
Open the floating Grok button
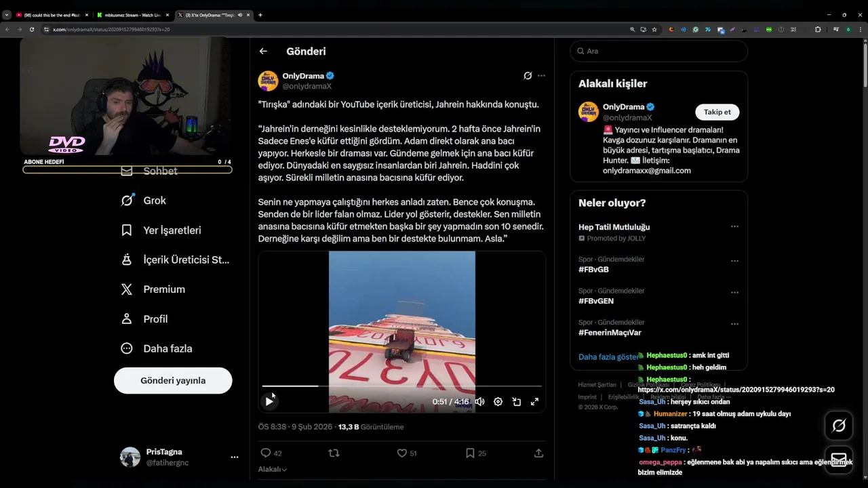coord(839,426)
